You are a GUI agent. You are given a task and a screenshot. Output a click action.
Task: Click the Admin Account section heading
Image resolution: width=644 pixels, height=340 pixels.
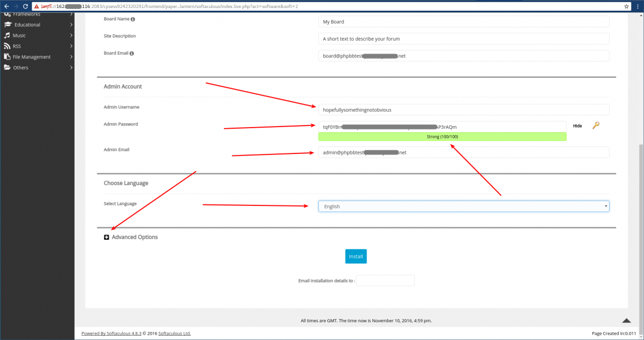pyautogui.click(x=123, y=86)
